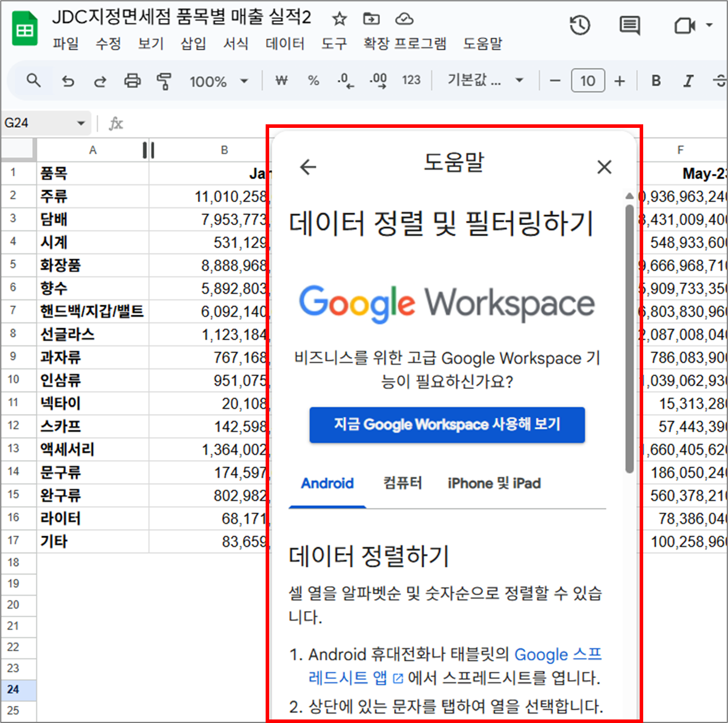Click the font size field 10
The height and width of the screenshot is (723, 728).
pos(588,81)
